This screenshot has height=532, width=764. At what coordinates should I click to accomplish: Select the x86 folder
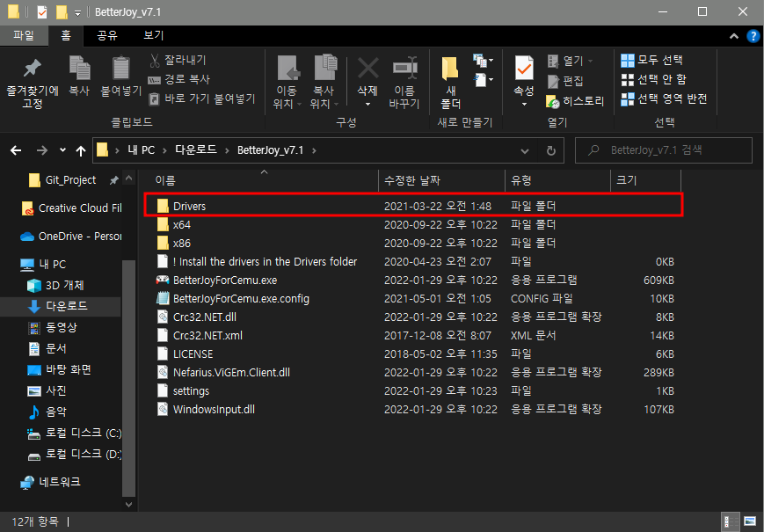click(x=413, y=243)
